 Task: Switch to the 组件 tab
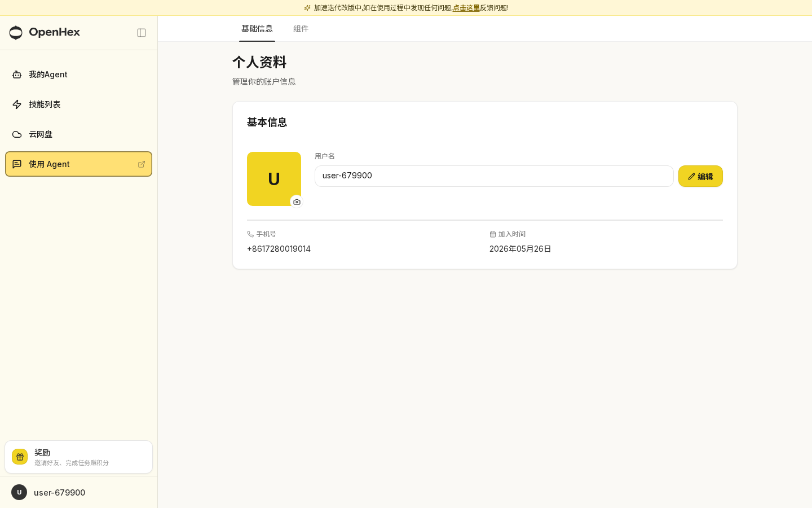301,29
